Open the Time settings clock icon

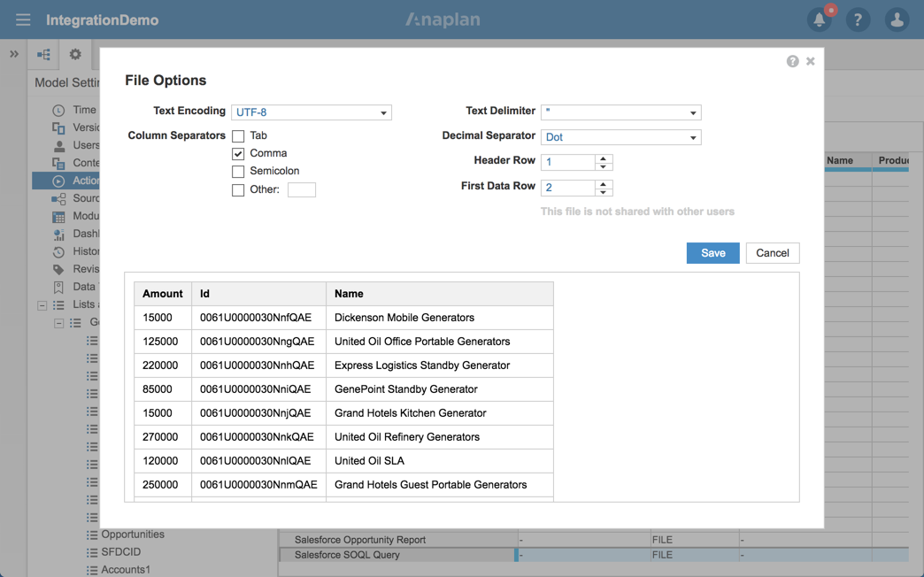[58, 111]
